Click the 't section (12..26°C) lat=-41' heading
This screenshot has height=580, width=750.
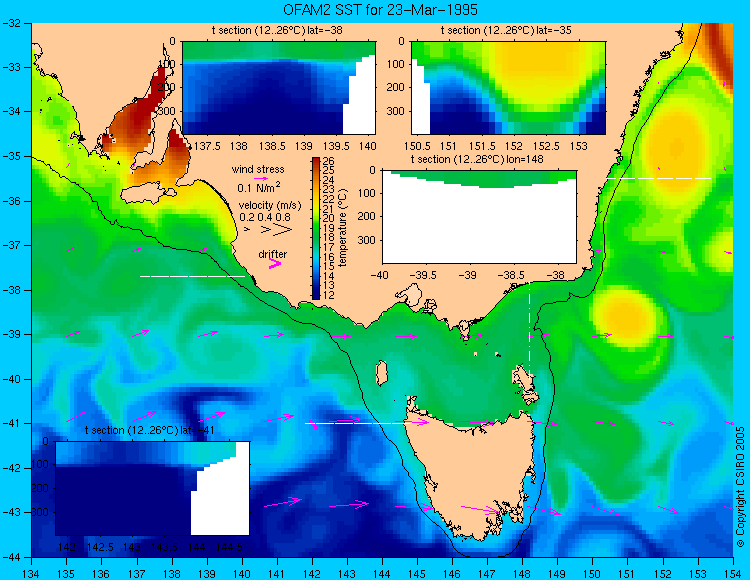(x=149, y=430)
